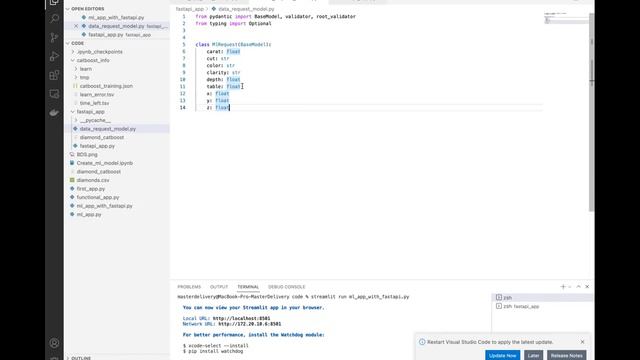The height and width of the screenshot is (360, 640).
Task: Open the Accounts menu icon
Action: click(x=54, y=343)
